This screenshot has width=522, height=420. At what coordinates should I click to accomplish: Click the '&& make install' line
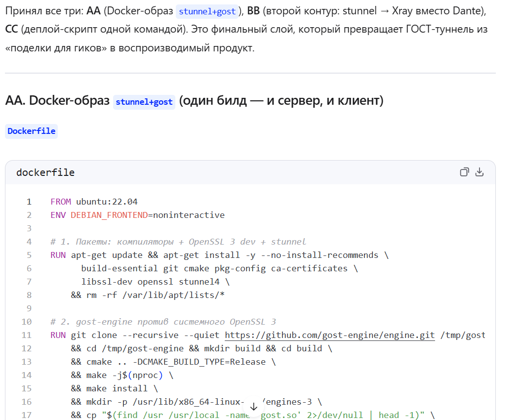[114, 388]
